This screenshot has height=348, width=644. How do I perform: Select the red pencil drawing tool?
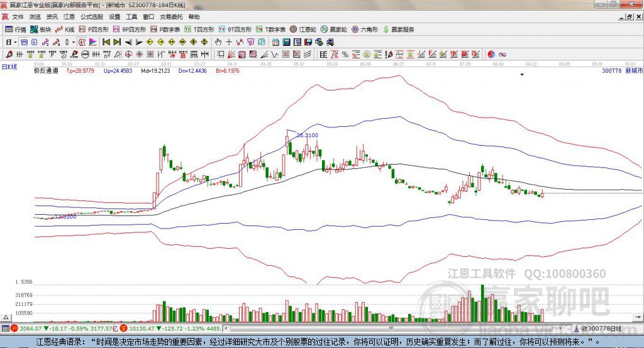pyautogui.click(x=9, y=54)
